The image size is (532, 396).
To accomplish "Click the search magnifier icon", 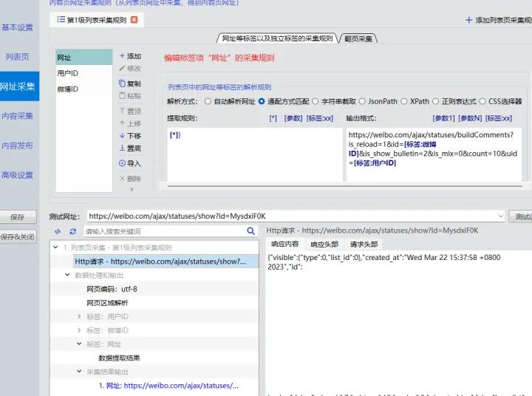I will coord(250,231).
